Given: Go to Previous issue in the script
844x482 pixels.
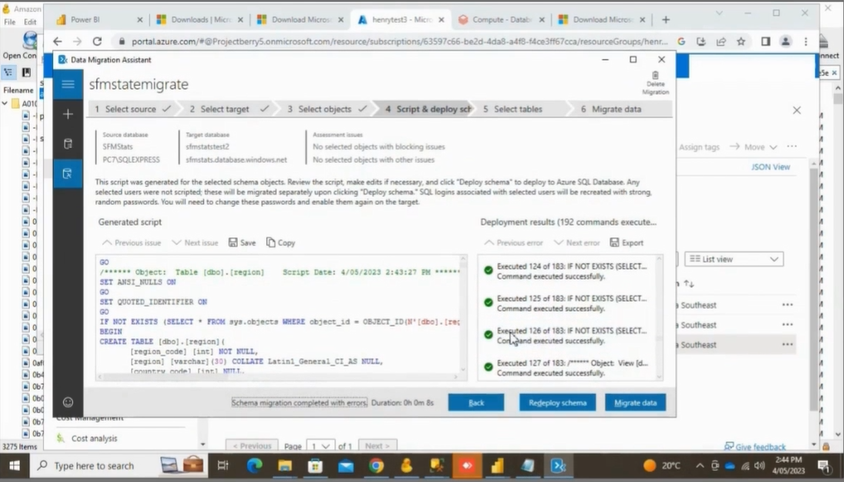Looking at the screenshot, I should tap(131, 242).
